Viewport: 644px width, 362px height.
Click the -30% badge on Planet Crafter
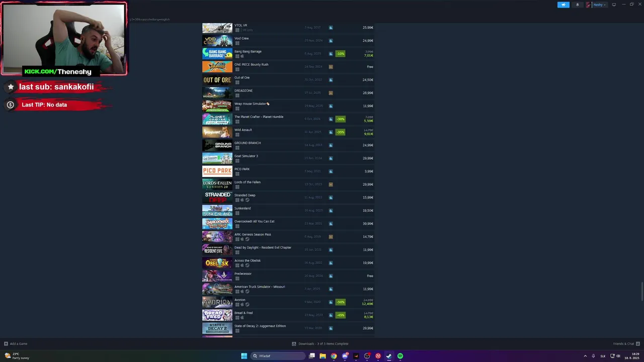coord(341,119)
